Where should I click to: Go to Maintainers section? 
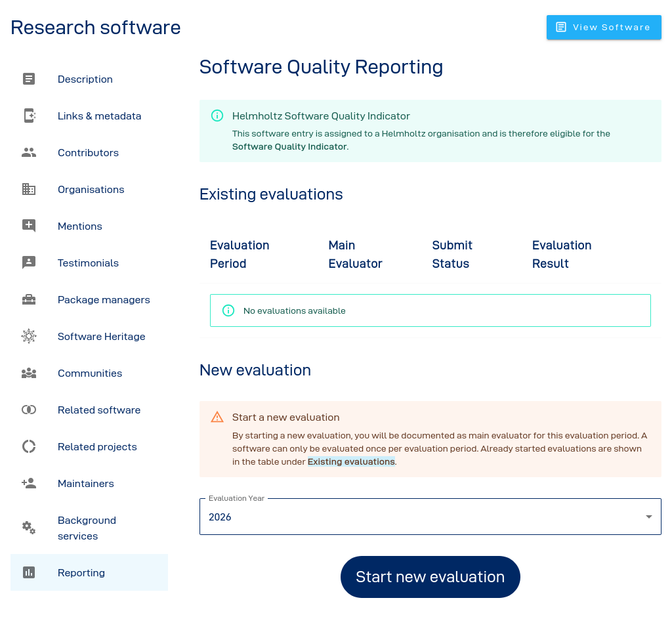(89, 484)
